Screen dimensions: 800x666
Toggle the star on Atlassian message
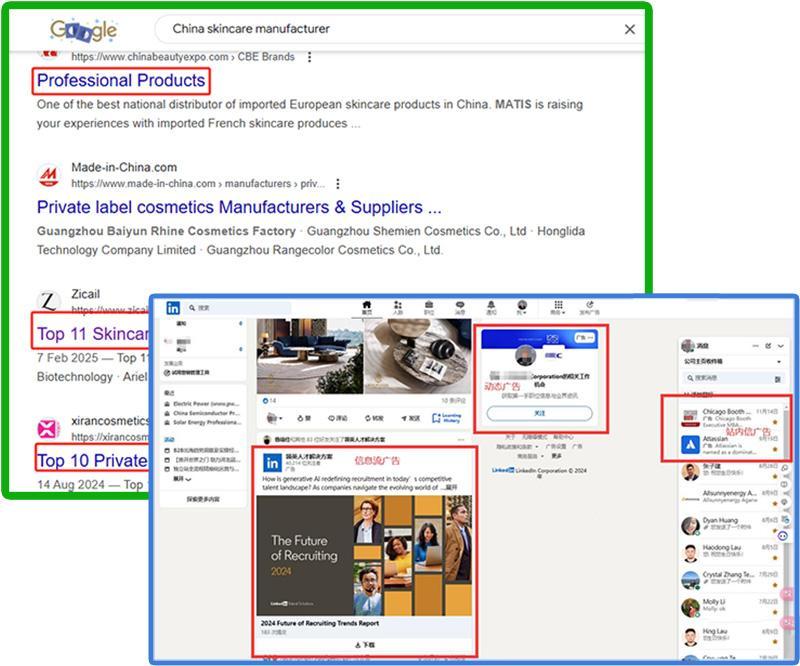[x=775, y=450]
